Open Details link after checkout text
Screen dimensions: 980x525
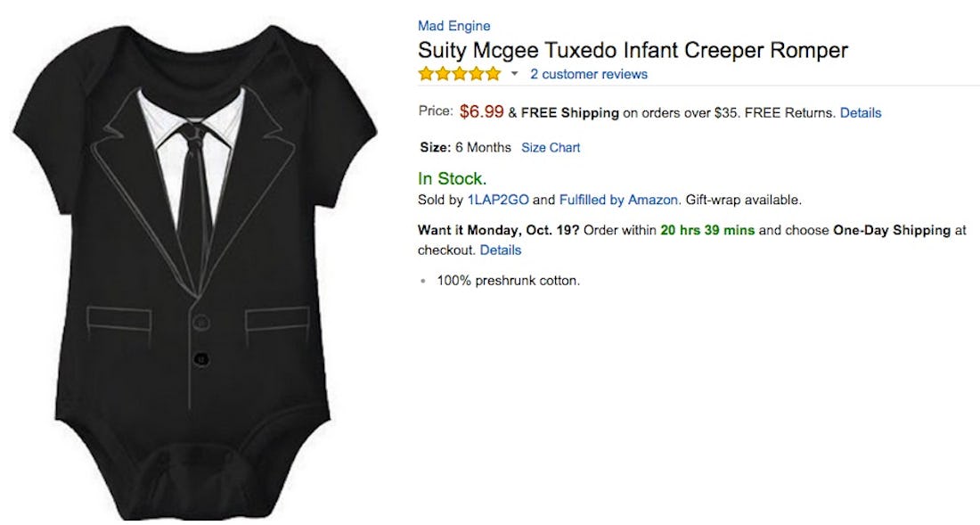[500, 250]
